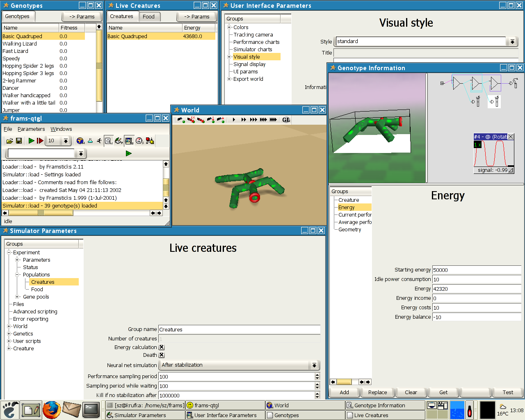Open the Parameters menu

point(31,129)
